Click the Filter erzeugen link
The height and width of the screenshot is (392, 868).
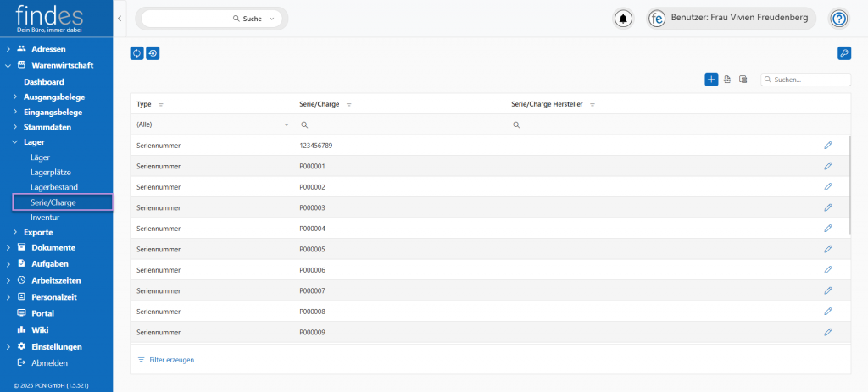pyautogui.click(x=171, y=360)
